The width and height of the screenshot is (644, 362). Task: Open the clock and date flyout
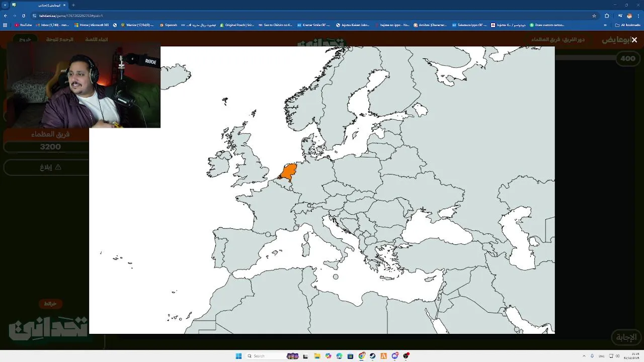click(631, 356)
